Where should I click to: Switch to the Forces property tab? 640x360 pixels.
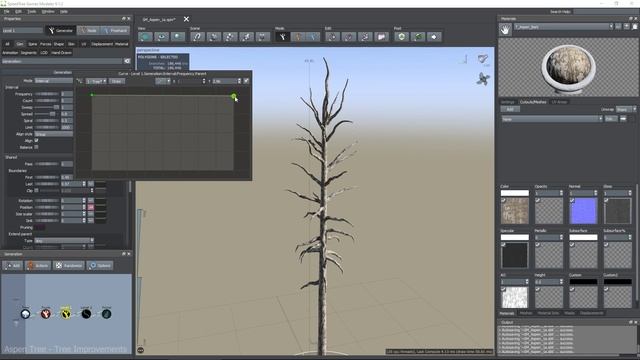click(45, 44)
